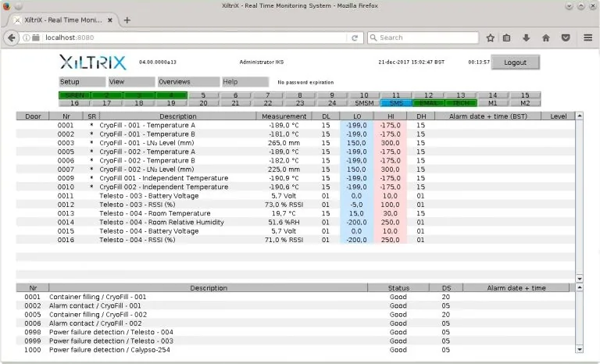The image size is (600, 364).
Task: Click the blue SMS status button
Action: click(396, 103)
